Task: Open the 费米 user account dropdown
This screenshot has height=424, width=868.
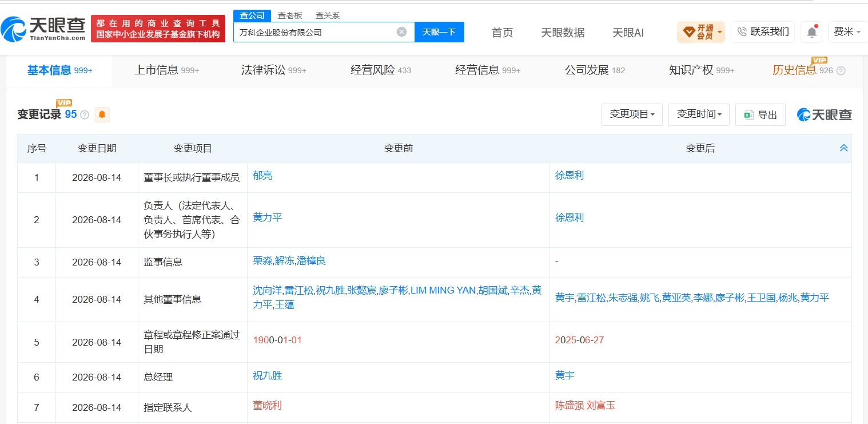Action: (x=847, y=32)
